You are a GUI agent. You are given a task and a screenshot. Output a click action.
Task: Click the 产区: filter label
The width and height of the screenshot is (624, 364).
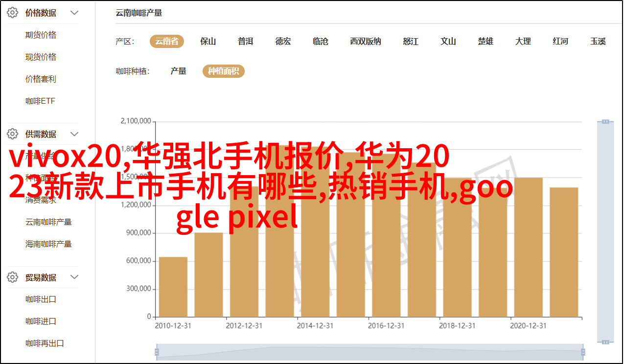click(x=125, y=42)
